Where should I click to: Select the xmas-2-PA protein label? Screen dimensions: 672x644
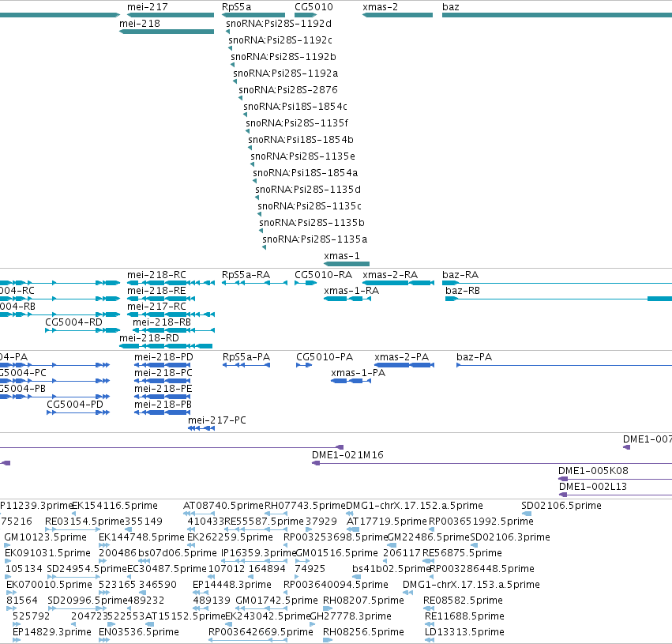pos(402,357)
